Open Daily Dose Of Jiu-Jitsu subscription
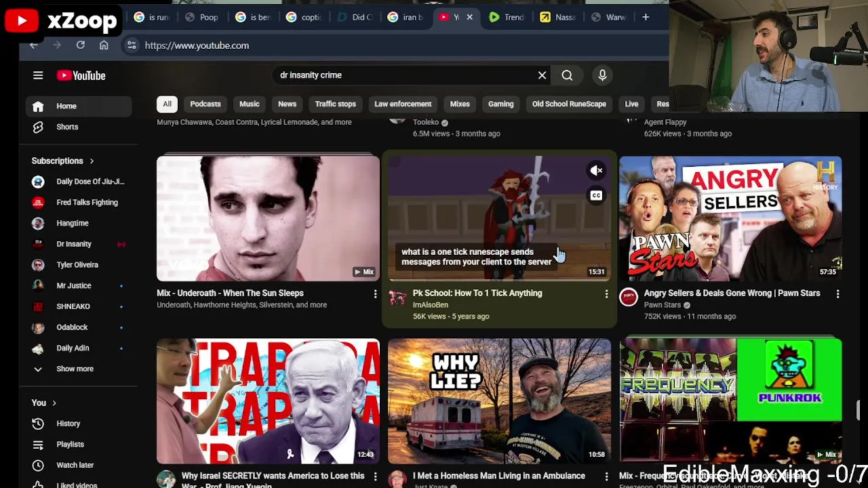 coord(79,182)
